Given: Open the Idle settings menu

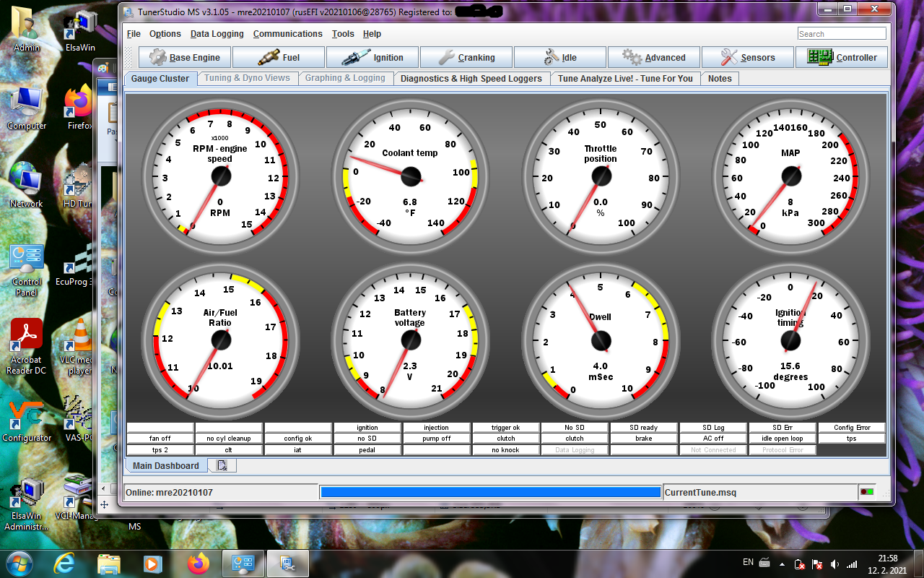Looking at the screenshot, I should (560, 57).
